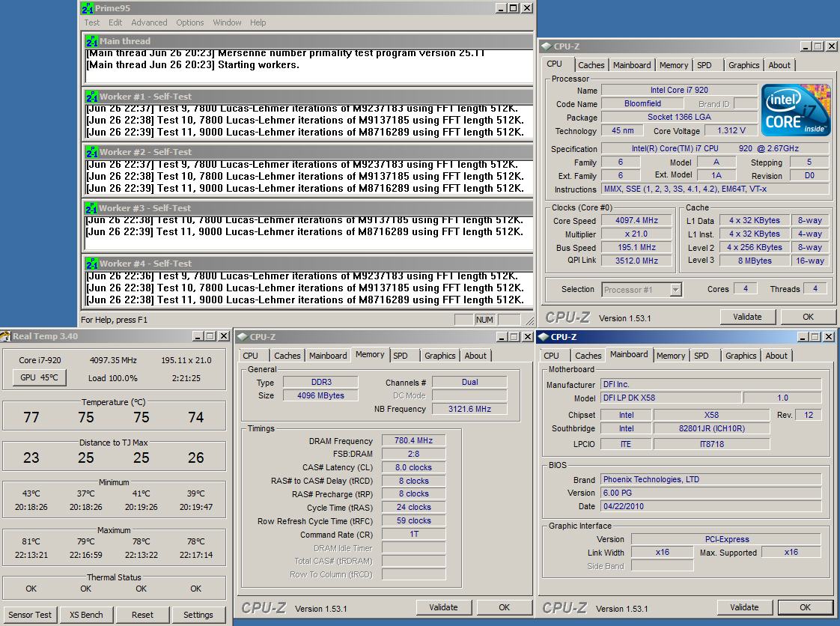Click the Command Rate 1T value
The width and height of the screenshot is (840, 626).
(x=413, y=535)
